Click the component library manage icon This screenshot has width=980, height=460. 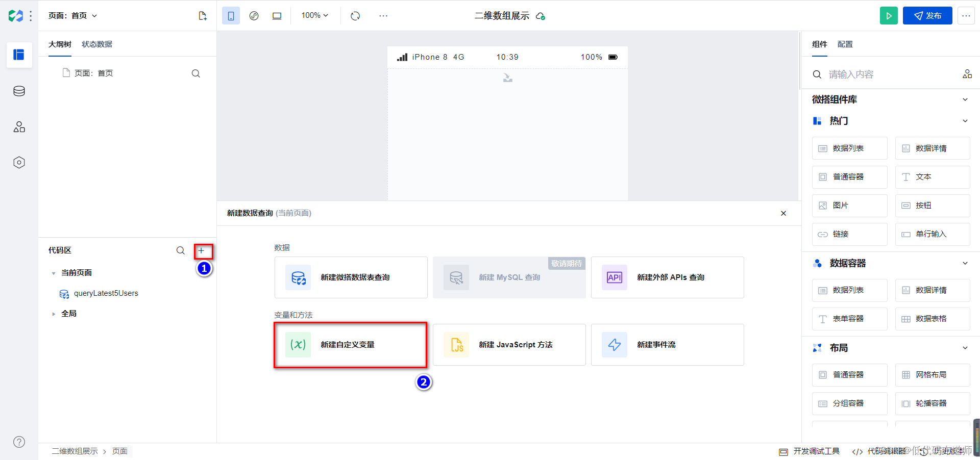coord(967,74)
